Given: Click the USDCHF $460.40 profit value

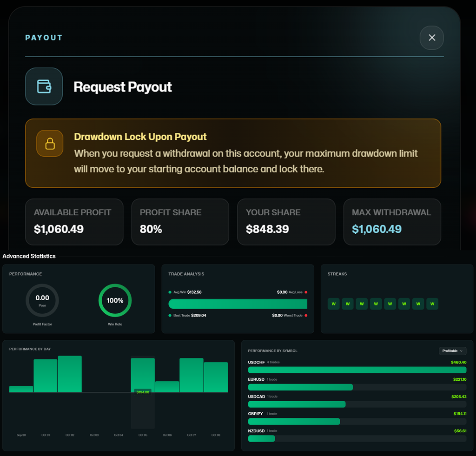Looking at the screenshot, I should point(459,362).
